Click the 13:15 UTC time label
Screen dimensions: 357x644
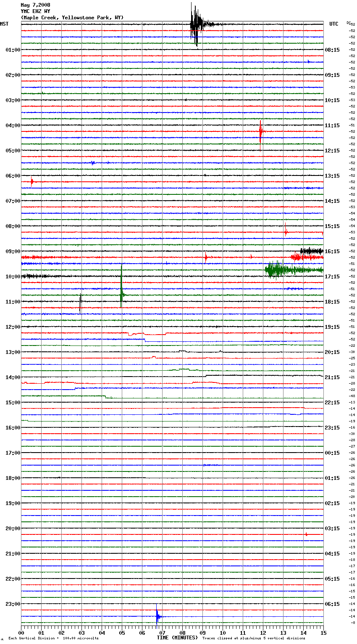coord(332,176)
